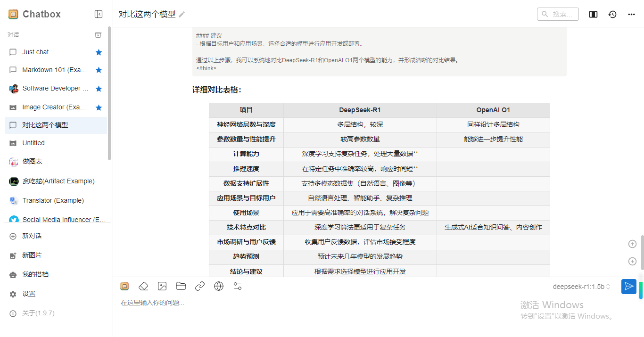Open the Untitled conversation
Image resolution: width=644 pixels, height=337 pixels.
click(56, 143)
